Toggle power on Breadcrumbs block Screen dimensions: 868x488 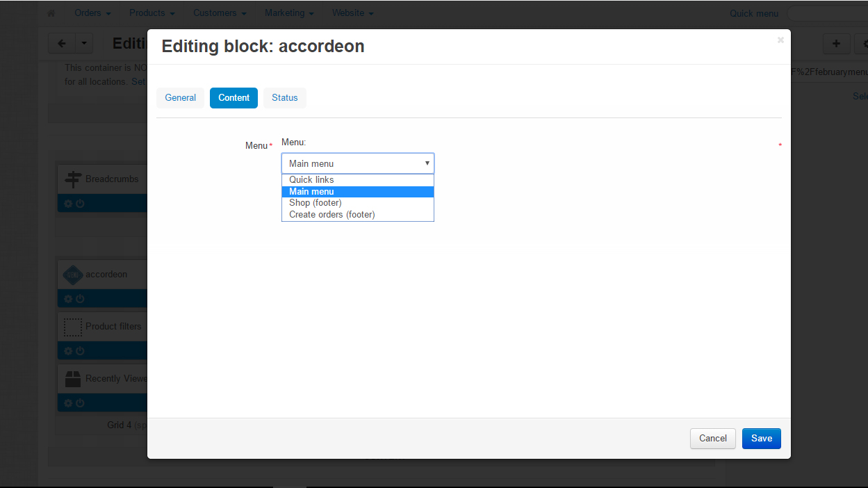tap(80, 204)
